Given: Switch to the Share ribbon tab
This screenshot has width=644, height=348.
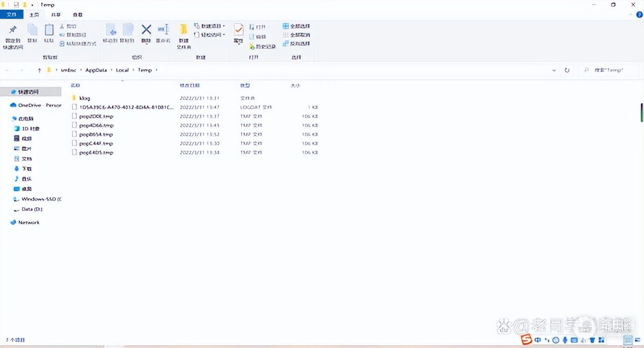Looking at the screenshot, I should pos(56,15).
